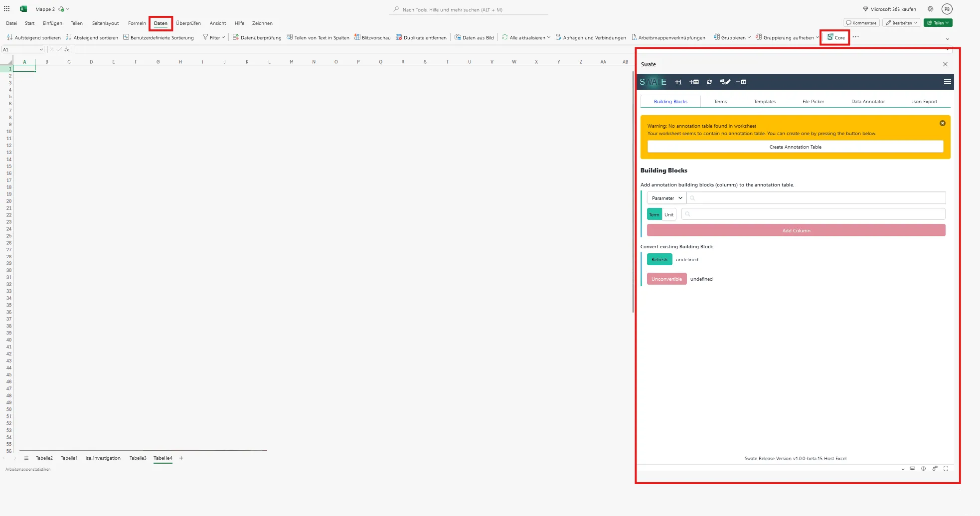Switch to the Templates tab in Swate

coord(765,101)
